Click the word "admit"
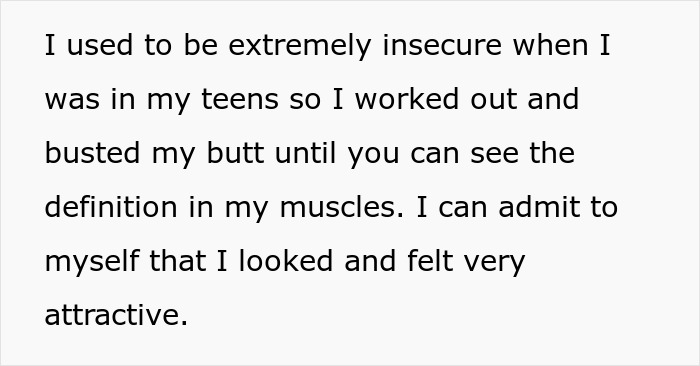Image resolution: width=700 pixels, height=366 pixels. (539, 207)
